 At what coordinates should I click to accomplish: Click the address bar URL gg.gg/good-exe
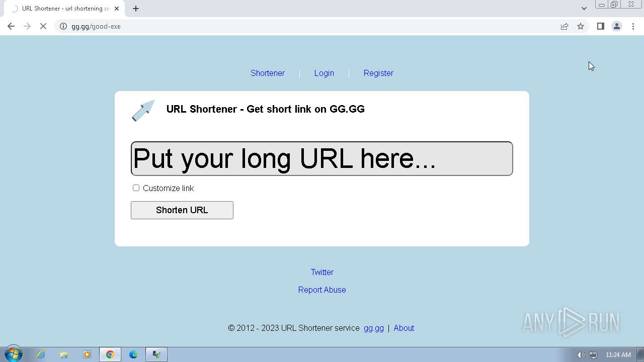pos(96,26)
